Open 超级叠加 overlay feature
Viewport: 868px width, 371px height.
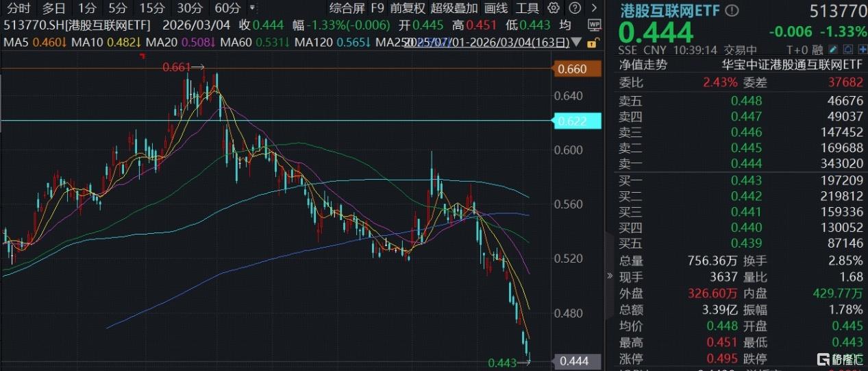[x=454, y=8]
